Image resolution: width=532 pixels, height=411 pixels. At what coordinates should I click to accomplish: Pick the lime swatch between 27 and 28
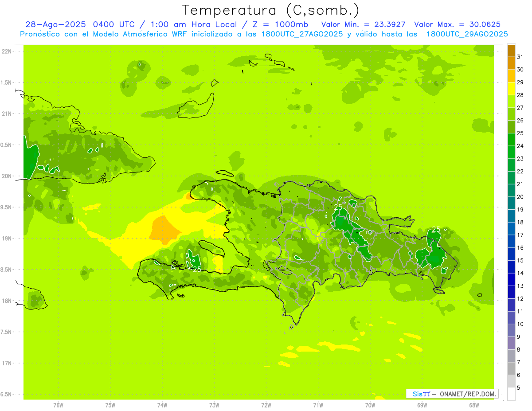pyautogui.click(x=511, y=102)
